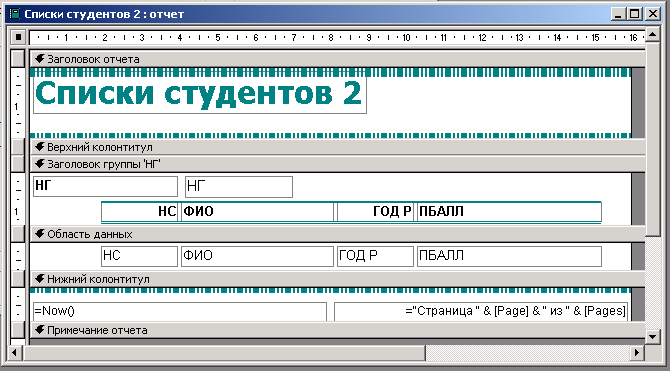Select the bold ФИО column header label

click(x=257, y=211)
